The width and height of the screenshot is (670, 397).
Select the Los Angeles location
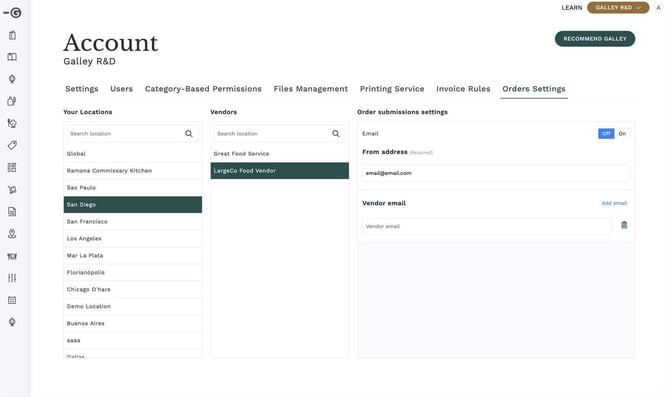132,238
